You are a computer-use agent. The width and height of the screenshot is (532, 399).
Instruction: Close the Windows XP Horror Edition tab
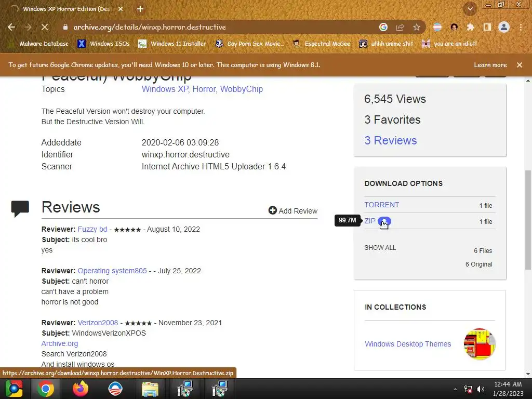[121, 9]
